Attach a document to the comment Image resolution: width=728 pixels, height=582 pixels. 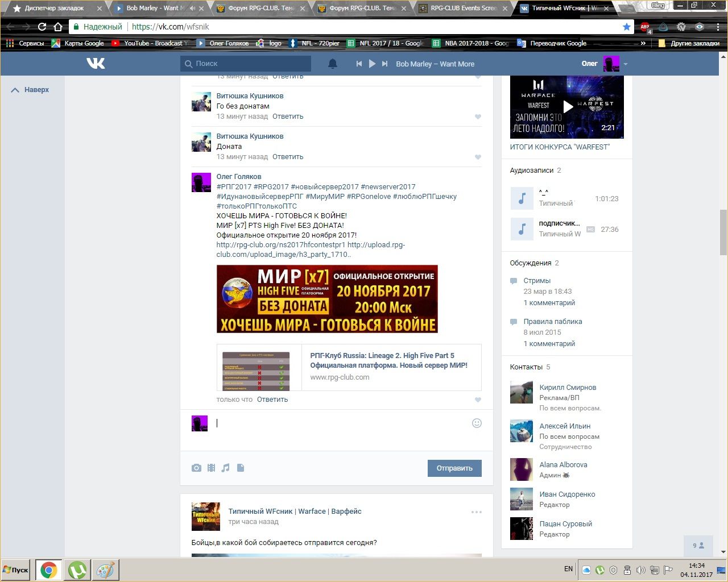(x=241, y=468)
